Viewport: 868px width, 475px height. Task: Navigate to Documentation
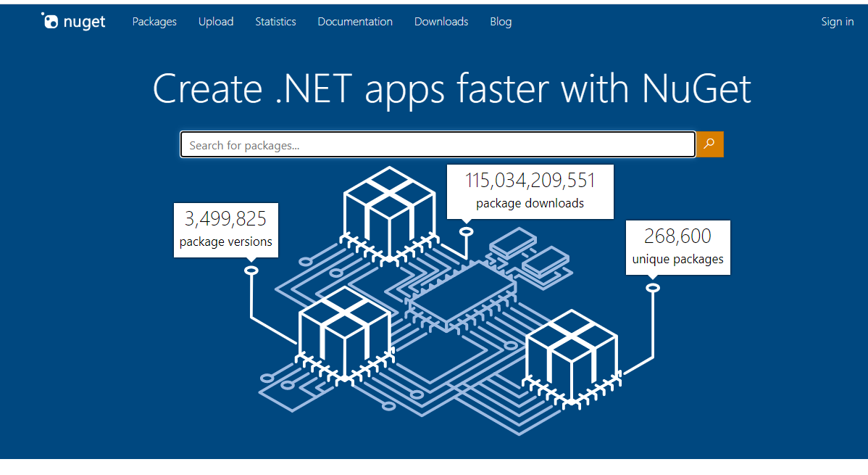point(355,22)
